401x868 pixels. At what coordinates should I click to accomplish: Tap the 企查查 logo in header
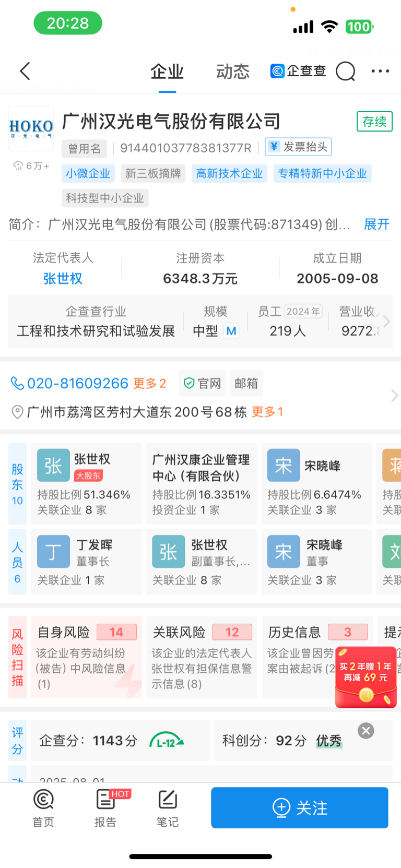click(298, 71)
